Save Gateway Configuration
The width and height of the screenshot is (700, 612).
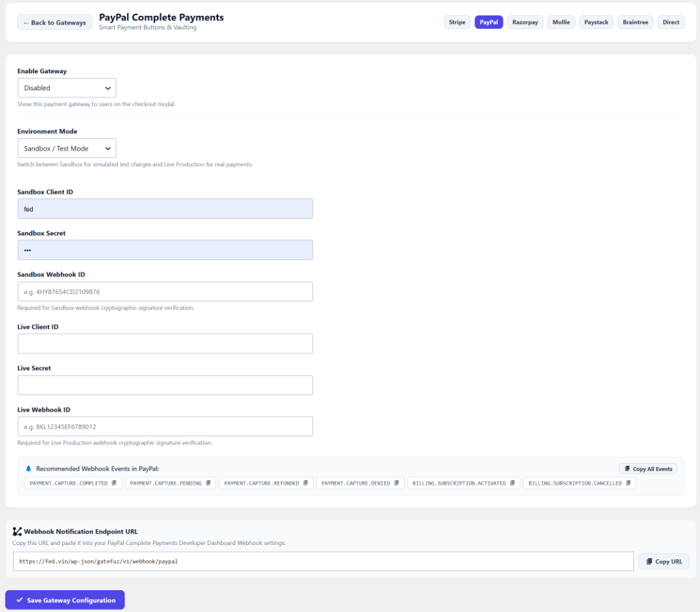click(65, 600)
